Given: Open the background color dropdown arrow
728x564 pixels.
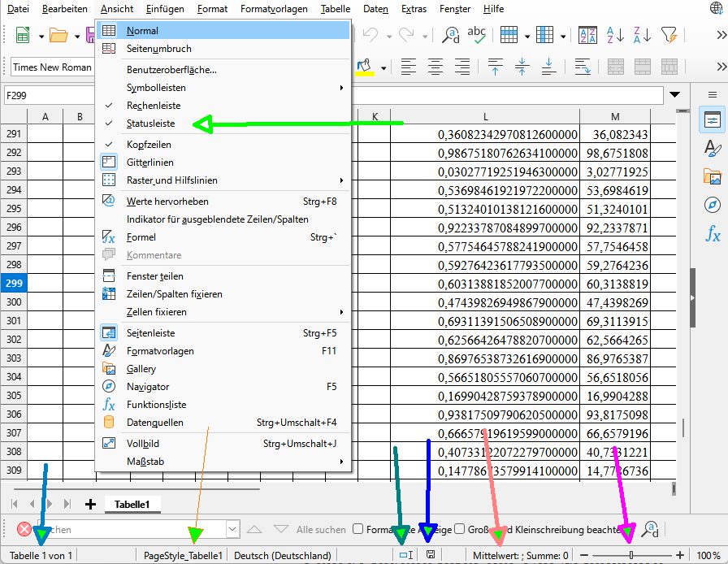Looking at the screenshot, I should 383,67.
